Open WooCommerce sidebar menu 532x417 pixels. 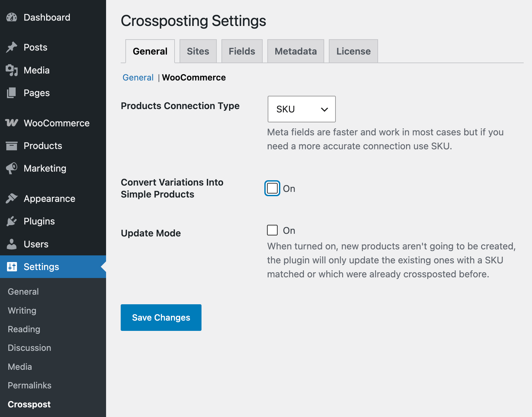(53, 123)
